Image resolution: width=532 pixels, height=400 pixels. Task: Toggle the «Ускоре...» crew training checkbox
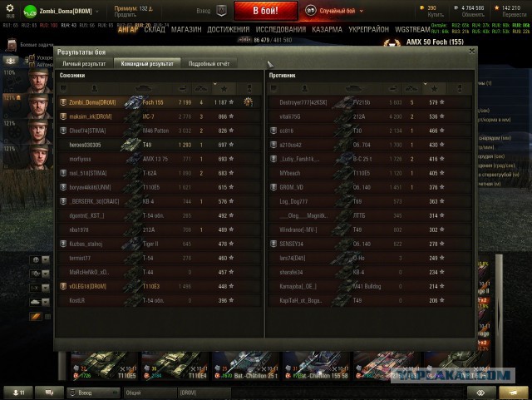(32, 57)
